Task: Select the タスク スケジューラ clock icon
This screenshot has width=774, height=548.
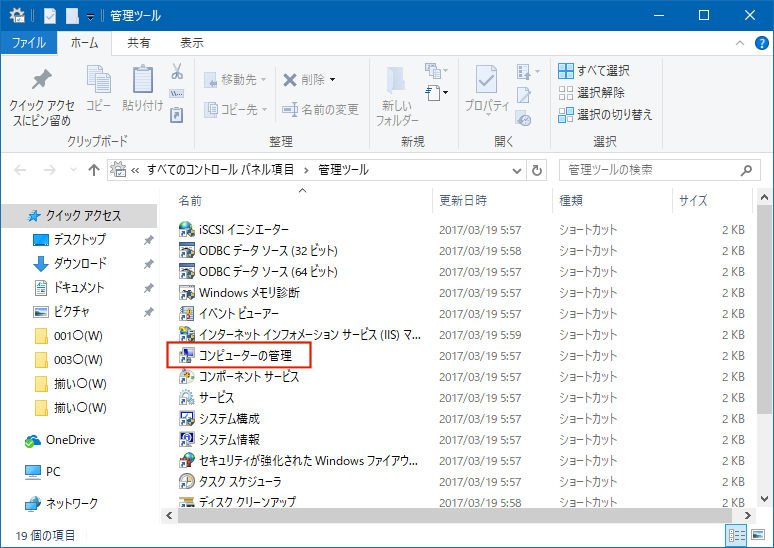Action: [x=187, y=481]
